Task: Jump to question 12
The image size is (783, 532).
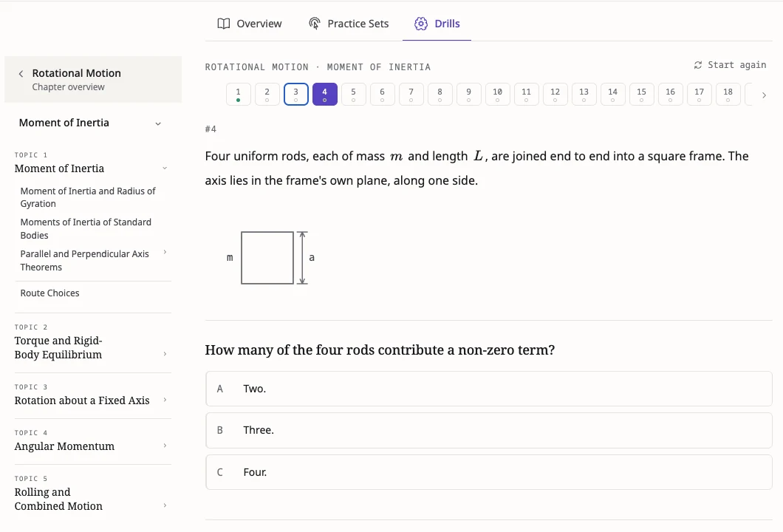Action: click(x=555, y=95)
